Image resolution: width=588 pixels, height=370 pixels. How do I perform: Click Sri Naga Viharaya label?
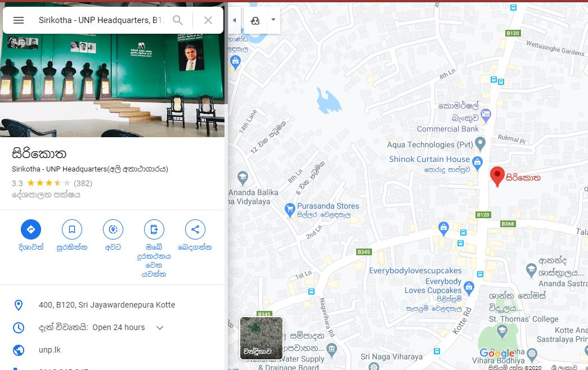tap(392, 357)
